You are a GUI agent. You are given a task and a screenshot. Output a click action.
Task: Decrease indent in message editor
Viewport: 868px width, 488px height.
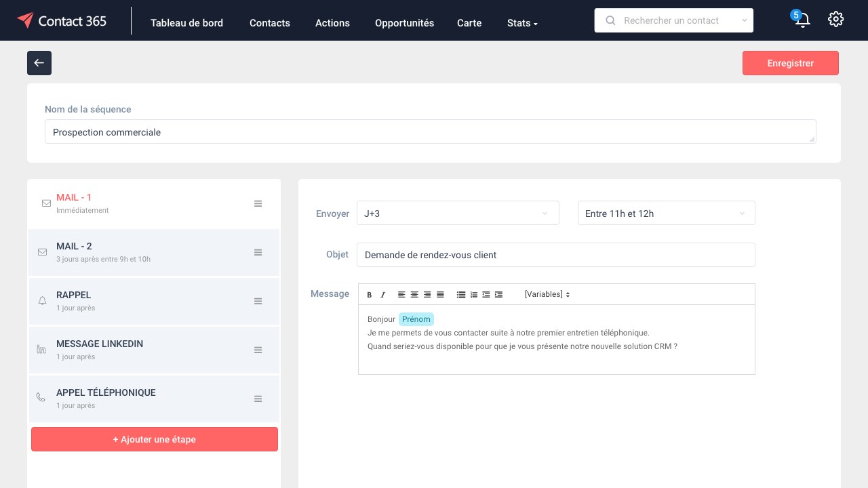point(486,295)
